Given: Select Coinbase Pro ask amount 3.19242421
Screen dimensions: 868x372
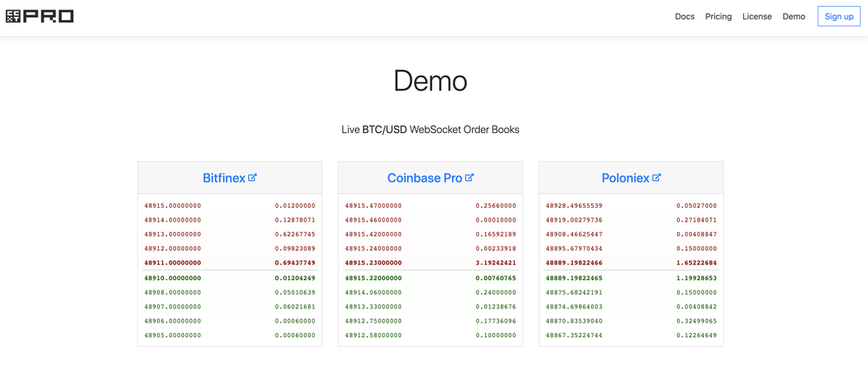Looking at the screenshot, I should (x=496, y=262).
